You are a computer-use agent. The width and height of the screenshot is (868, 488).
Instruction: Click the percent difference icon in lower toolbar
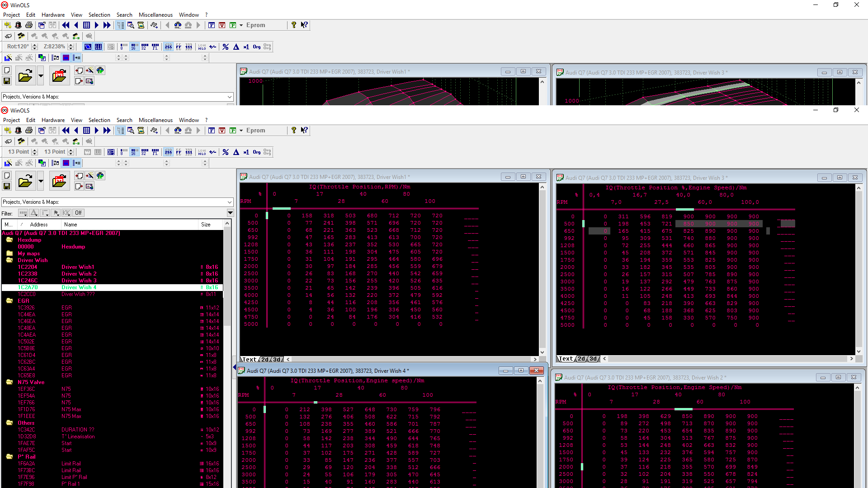(226, 152)
